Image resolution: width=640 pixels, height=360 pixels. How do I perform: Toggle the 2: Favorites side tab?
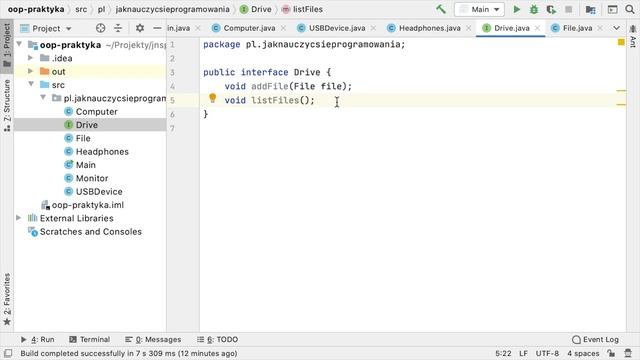7,299
